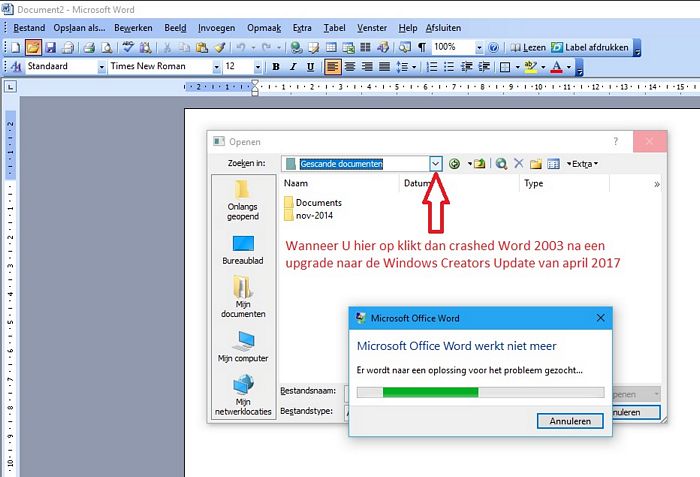Click Opslaan als in the menu bar
The image size is (700, 477).
coord(79,28)
